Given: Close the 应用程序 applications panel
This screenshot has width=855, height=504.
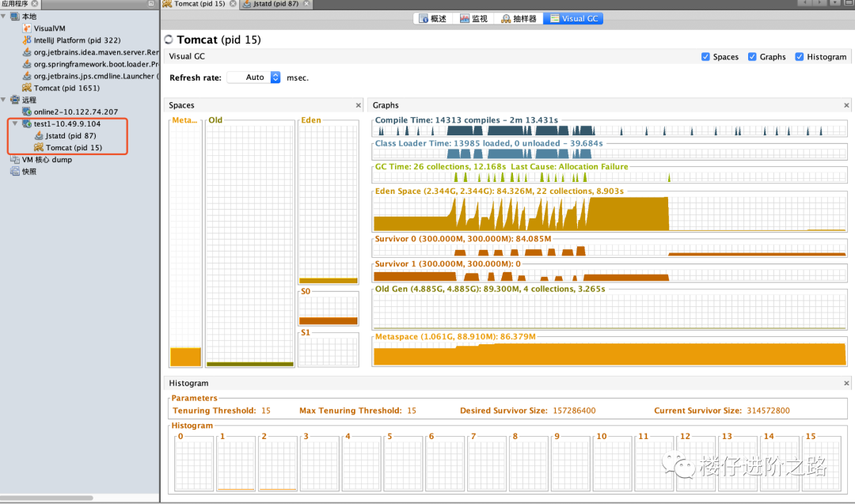Looking at the screenshot, I should pyautogui.click(x=34, y=4).
